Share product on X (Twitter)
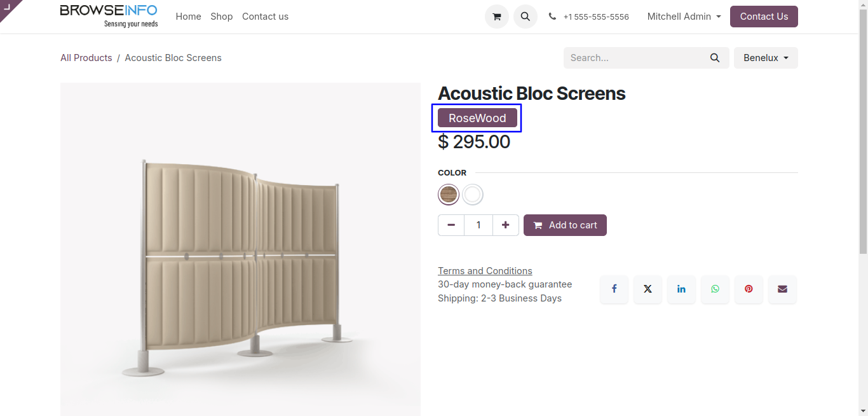 pos(648,289)
